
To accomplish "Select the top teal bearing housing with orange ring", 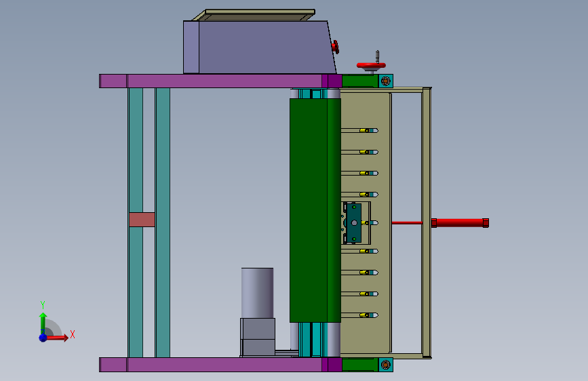I will (x=385, y=81).
